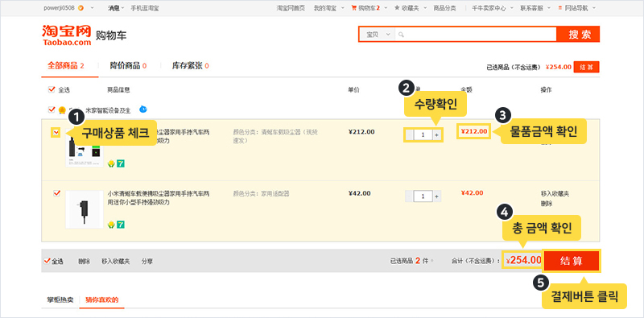
Task: Click the 已选商品 2 件 expander
Action: [x=412, y=261]
